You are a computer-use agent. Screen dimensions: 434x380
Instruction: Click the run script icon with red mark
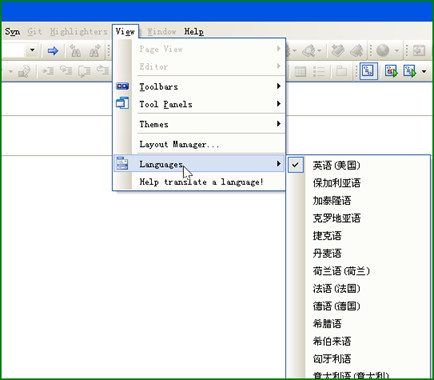tap(391, 71)
